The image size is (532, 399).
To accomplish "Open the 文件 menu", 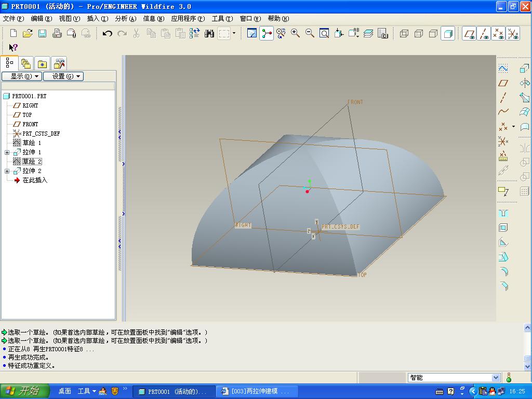I will point(13,19).
